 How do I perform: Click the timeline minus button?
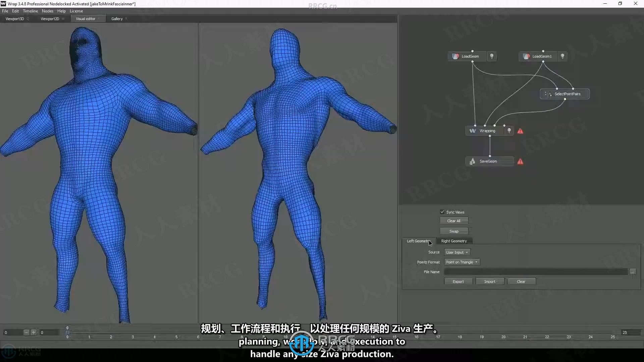(26, 333)
